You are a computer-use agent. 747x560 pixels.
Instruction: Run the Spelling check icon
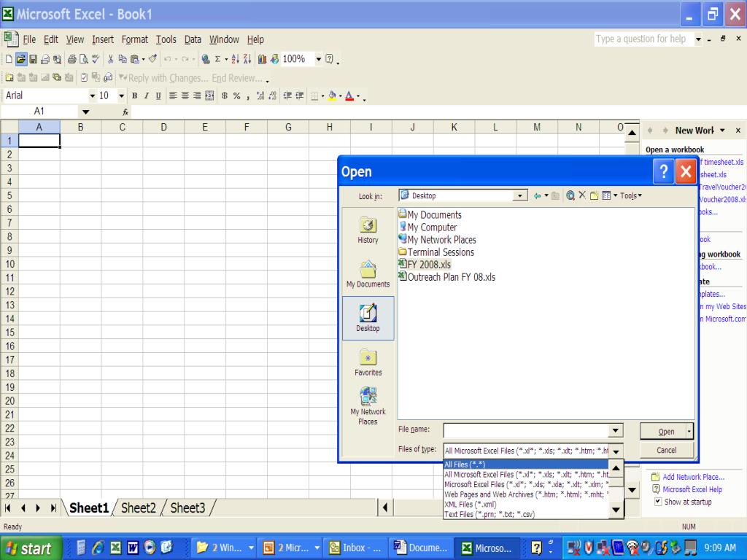pyautogui.click(x=96, y=59)
